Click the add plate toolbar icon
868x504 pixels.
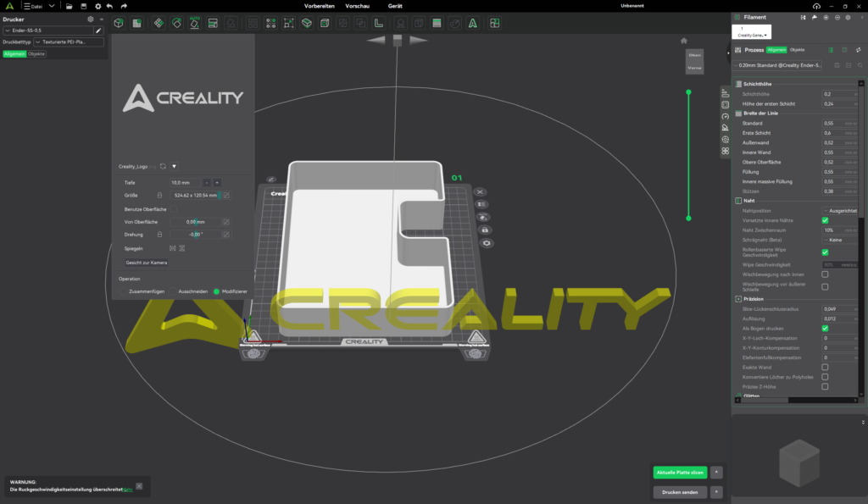[x=136, y=23]
